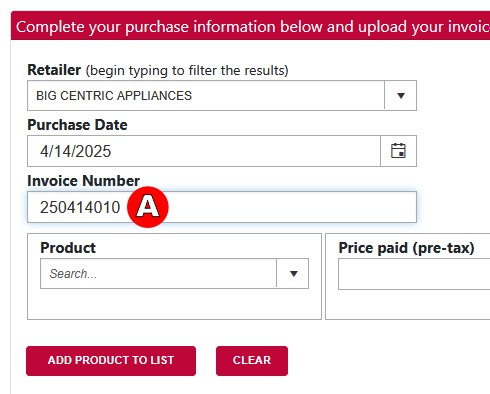490x394 pixels.
Task: Click the red purchase information header banner
Action: click(x=250, y=26)
